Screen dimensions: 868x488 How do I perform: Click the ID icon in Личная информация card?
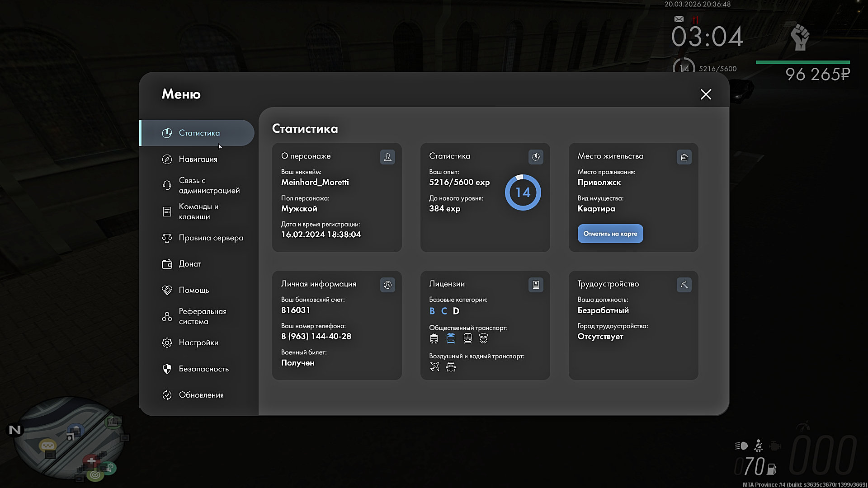pos(387,285)
